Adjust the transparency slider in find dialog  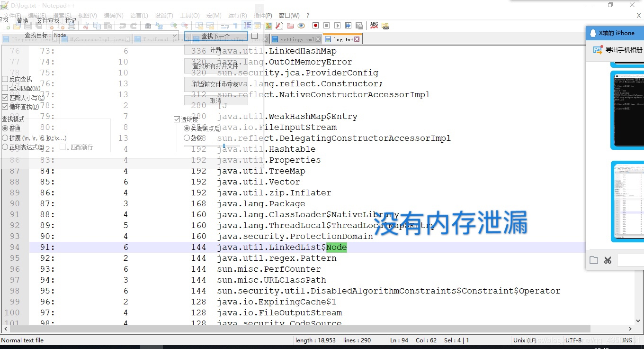pos(224,146)
